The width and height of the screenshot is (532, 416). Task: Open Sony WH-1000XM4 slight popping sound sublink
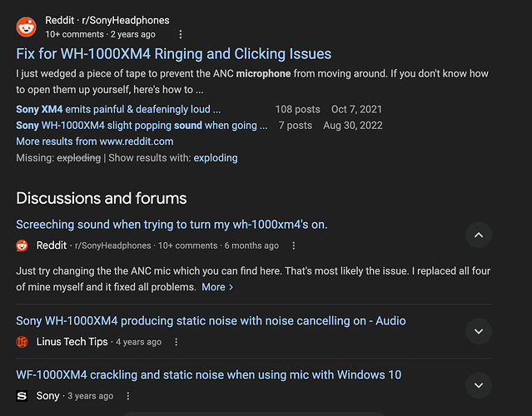point(142,126)
